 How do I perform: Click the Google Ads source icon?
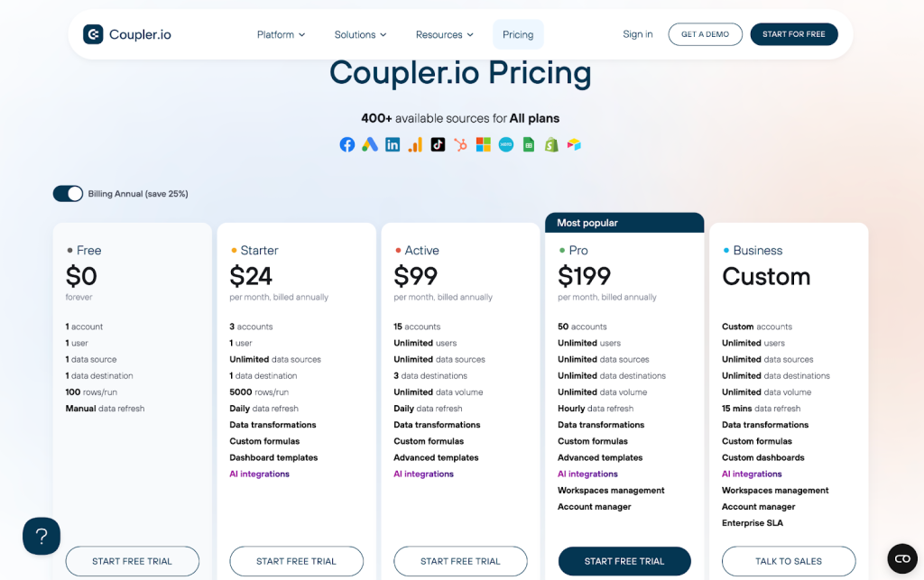tap(370, 144)
